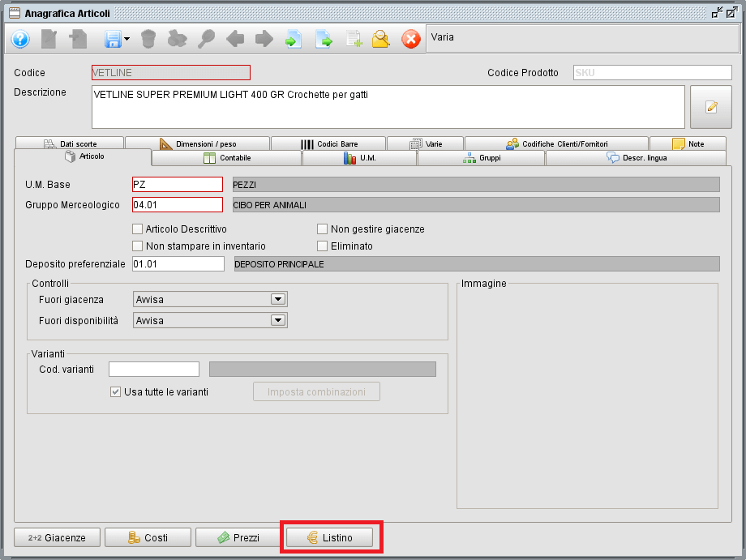
Task: Open the Fuori giacenza dropdown
Action: click(x=278, y=299)
